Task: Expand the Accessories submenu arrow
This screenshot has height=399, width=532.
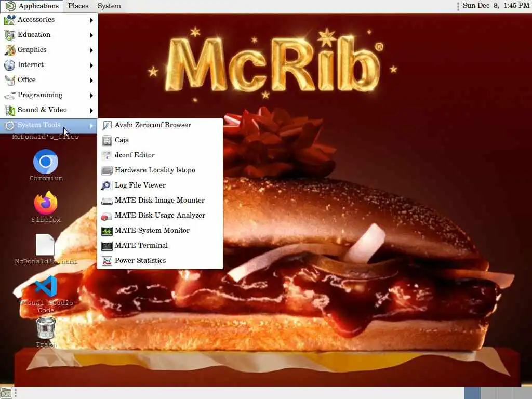Action: (91, 20)
